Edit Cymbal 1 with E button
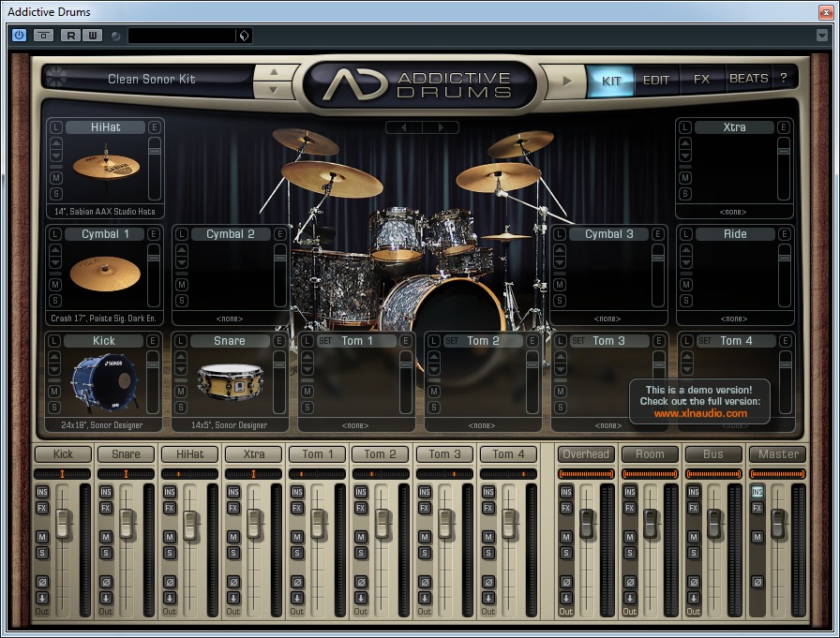 (153, 234)
